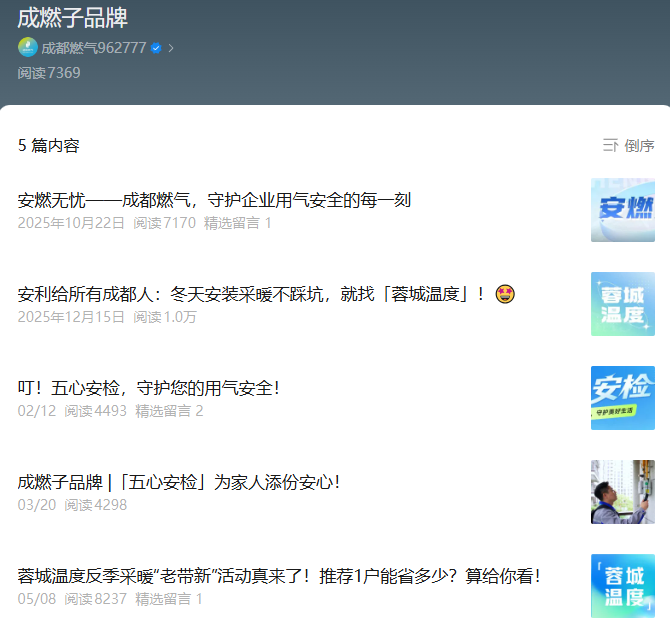Click the text 阅读7369 in the header

point(49,73)
